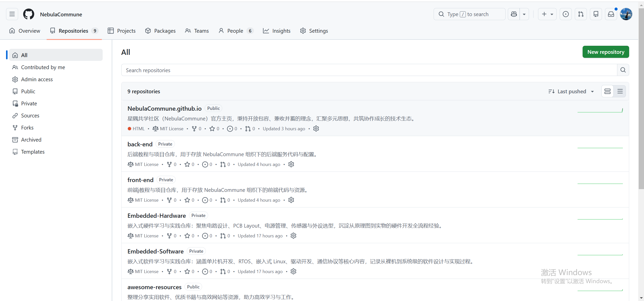Open the settings gear for NebulaCommune.github.io repo
This screenshot has height=301, width=644.
pos(316,128)
